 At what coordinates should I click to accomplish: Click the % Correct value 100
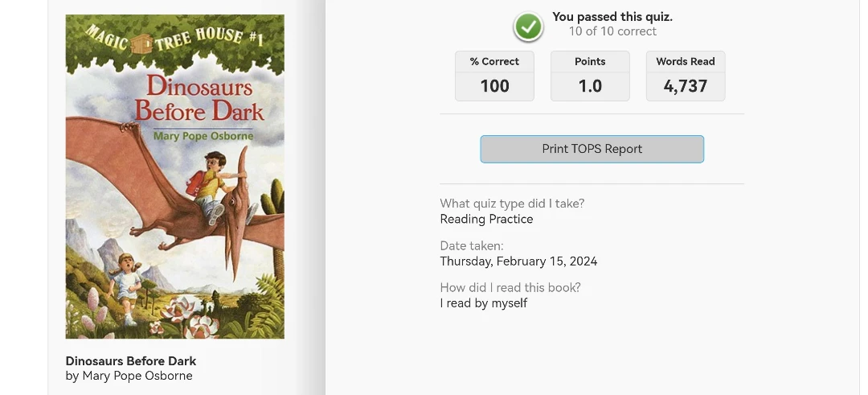[x=494, y=86]
